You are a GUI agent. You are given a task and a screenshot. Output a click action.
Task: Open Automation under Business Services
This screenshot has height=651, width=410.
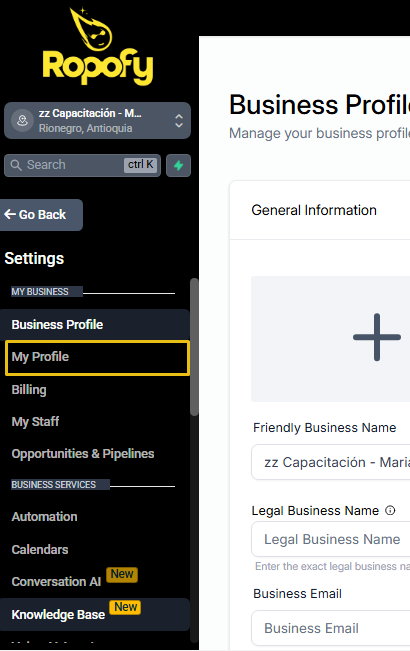tap(44, 517)
